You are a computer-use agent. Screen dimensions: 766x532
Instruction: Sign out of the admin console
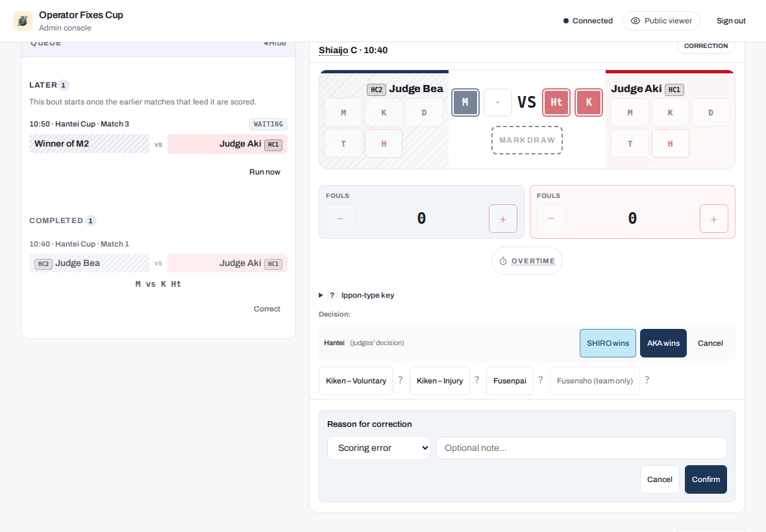[731, 21]
